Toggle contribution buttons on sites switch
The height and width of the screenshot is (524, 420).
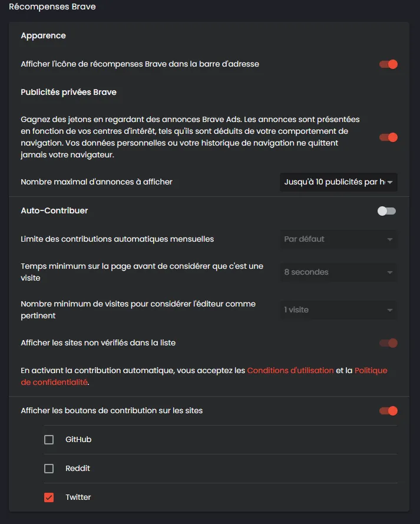[388, 411]
